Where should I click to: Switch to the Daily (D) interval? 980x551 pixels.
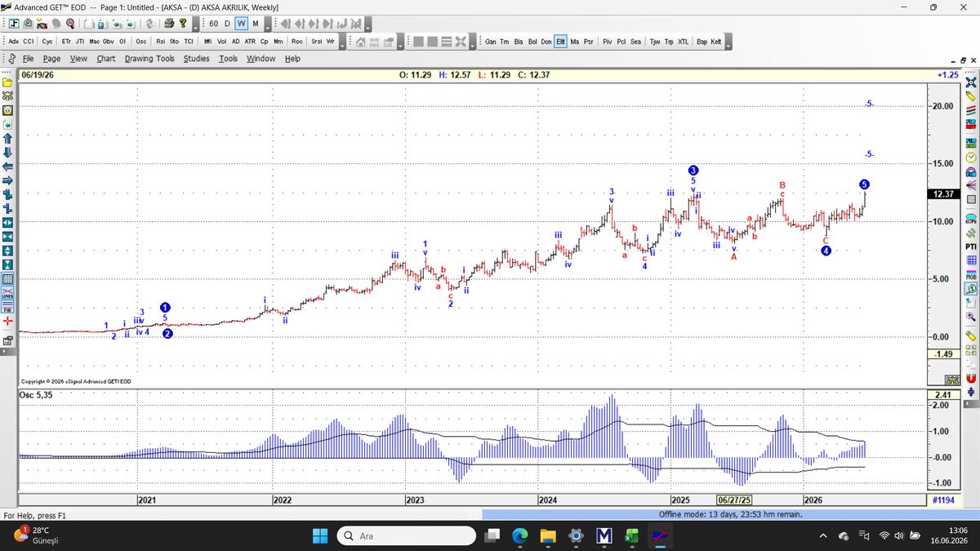pos(227,24)
